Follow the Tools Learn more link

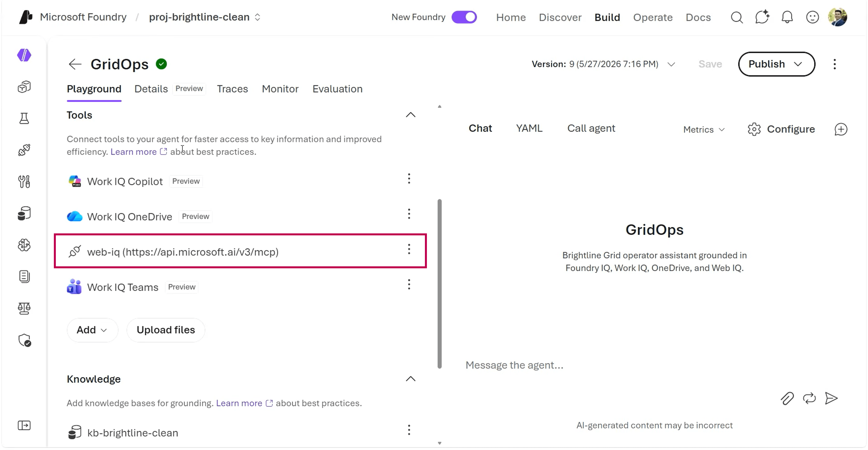coord(138,152)
